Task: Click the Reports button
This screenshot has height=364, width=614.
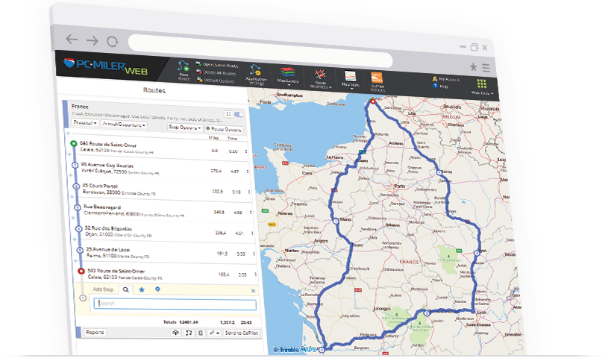Action: click(95, 332)
